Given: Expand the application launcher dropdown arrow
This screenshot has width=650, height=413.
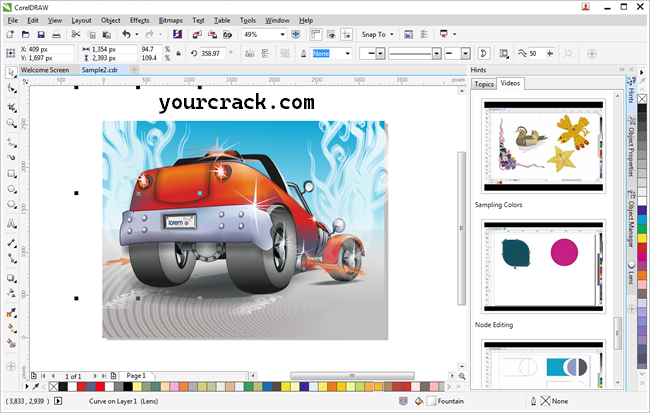Looking at the screenshot, I should pos(454,34).
